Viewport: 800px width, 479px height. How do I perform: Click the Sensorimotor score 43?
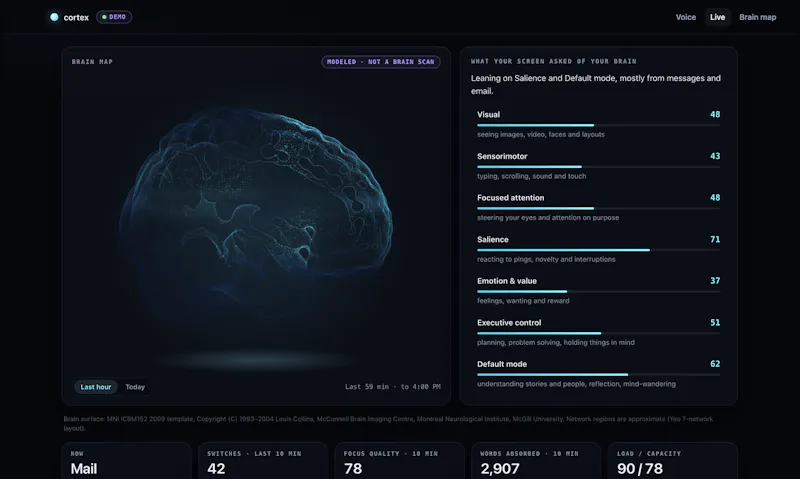tap(715, 156)
